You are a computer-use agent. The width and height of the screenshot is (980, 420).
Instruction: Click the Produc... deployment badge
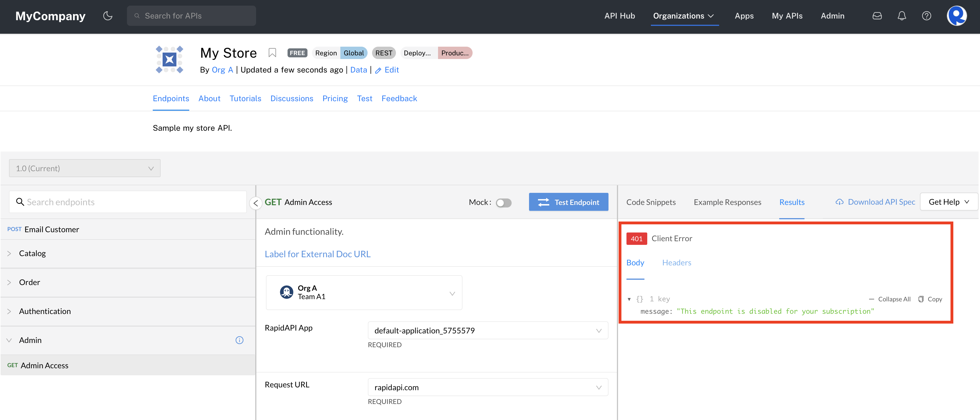point(455,53)
